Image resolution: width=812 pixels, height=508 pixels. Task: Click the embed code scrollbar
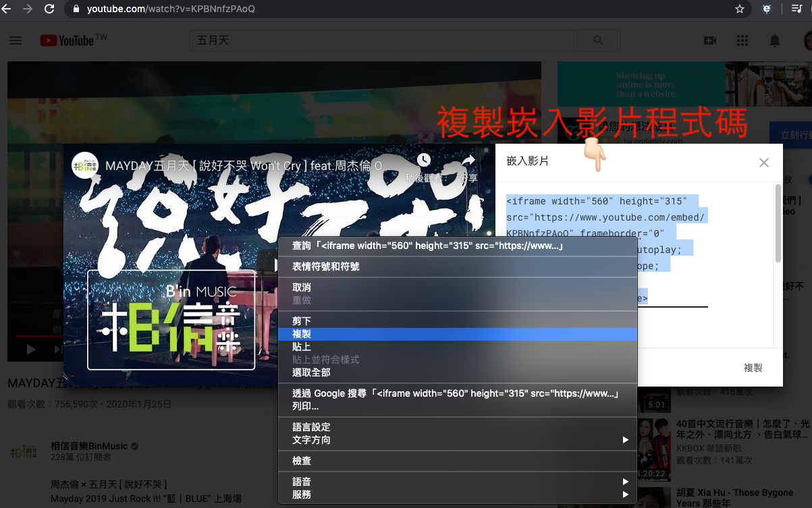point(778,223)
